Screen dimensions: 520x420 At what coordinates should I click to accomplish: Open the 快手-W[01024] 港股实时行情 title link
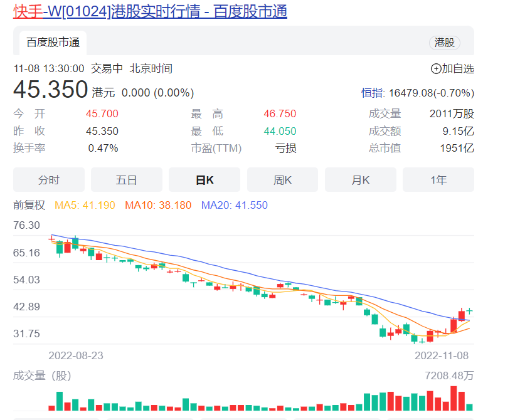click(150, 11)
